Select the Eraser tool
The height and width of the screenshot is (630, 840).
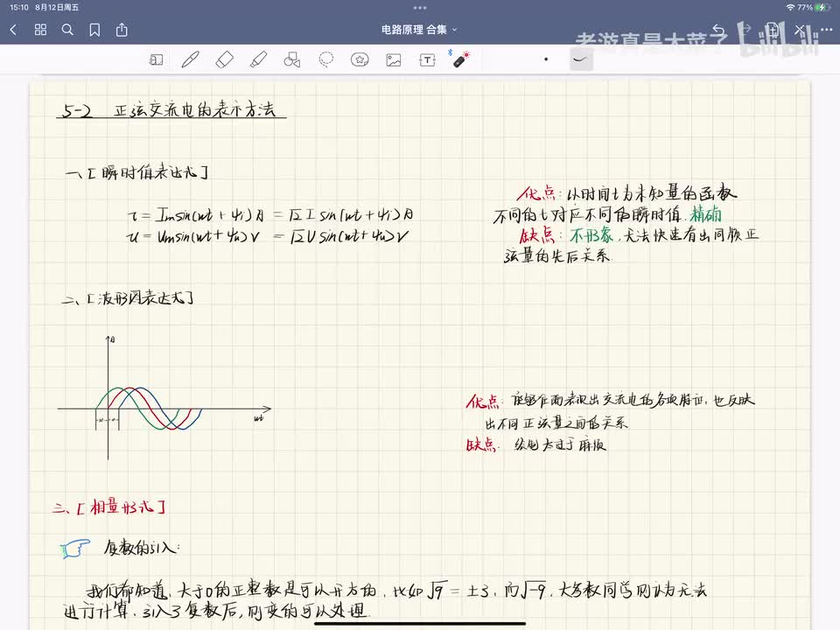tap(225, 59)
